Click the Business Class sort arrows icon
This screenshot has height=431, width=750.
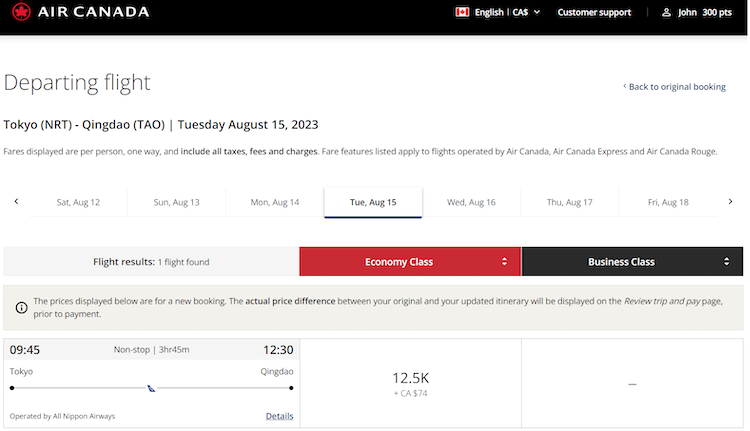pyautogui.click(x=726, y=262)
